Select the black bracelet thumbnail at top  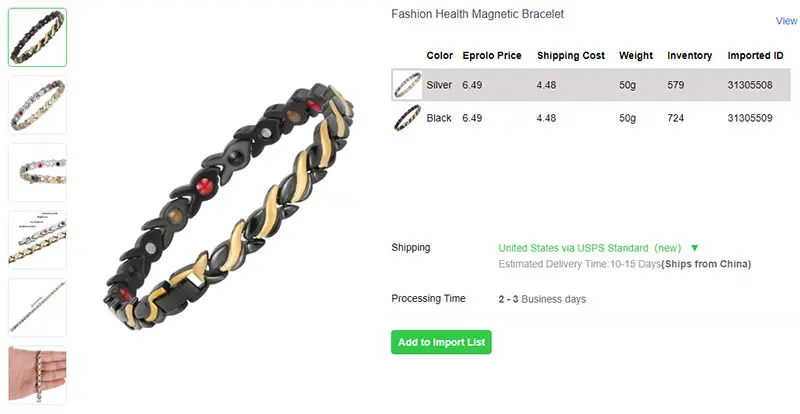click(37, 37)
